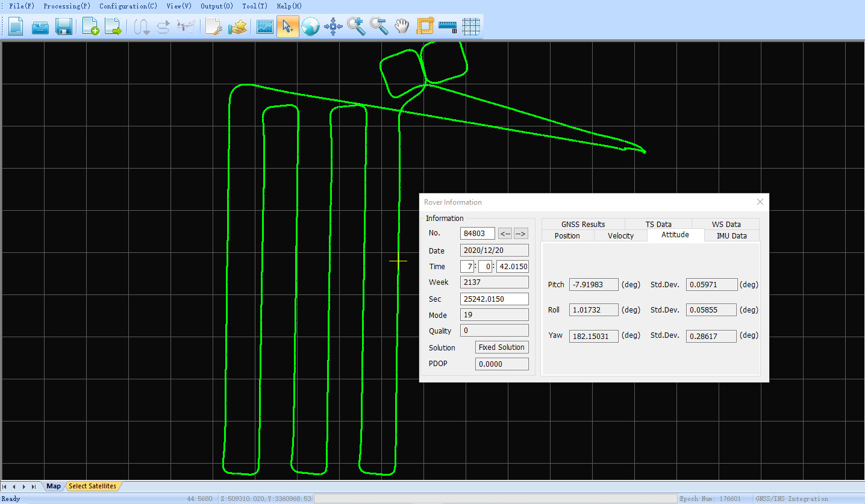Switch to GNSS Results tab
The image size is (865, 504).
pyautogui.click(x=583, y=224)
